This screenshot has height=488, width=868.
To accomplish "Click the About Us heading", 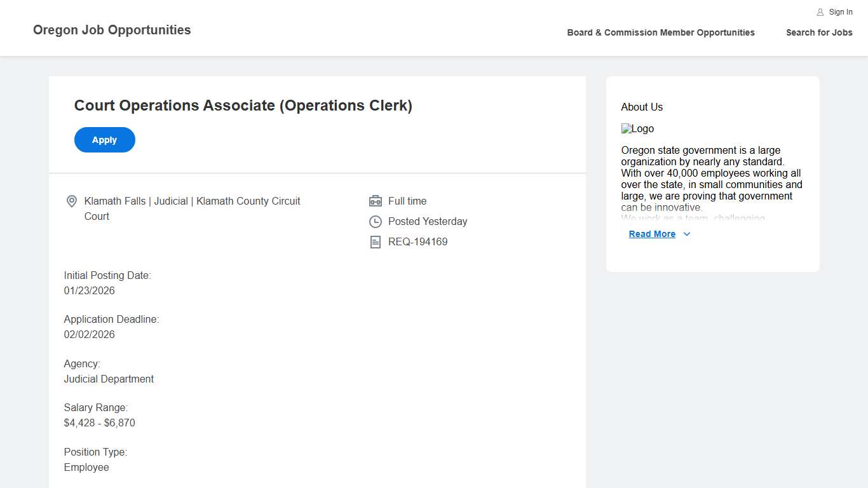I will 642,107.
